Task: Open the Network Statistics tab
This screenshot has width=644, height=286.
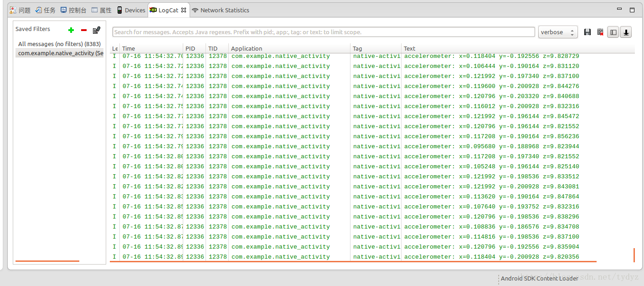Action: (x=221, y=10)
